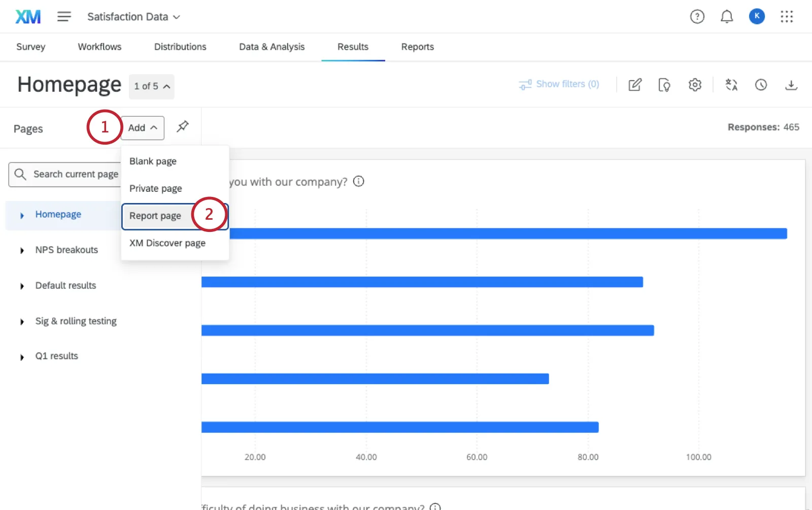Click the edit page pencil icon
The image size is (812, 510).
pyautogui.click(x=635, y=85)
